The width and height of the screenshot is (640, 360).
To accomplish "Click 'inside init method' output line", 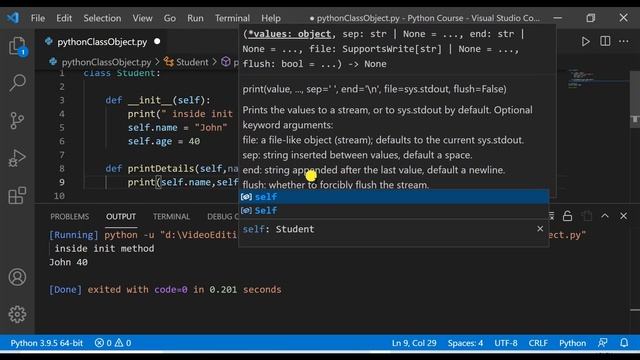I will [104, 248].
